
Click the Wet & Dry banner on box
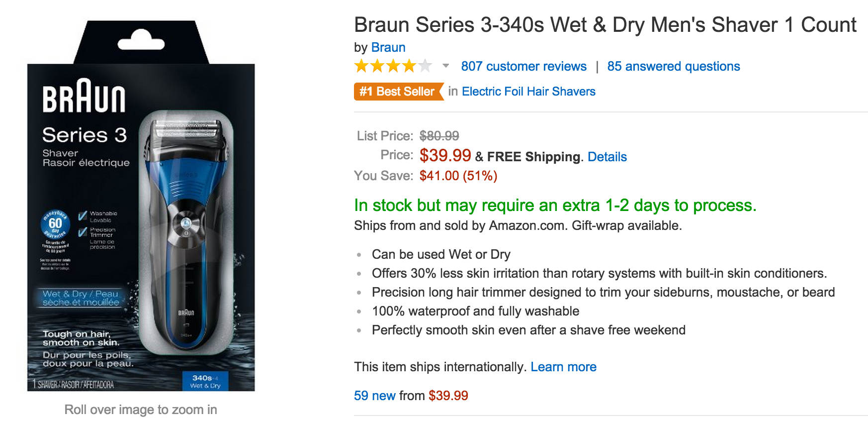pyautogui.click(x=81, y=298)
